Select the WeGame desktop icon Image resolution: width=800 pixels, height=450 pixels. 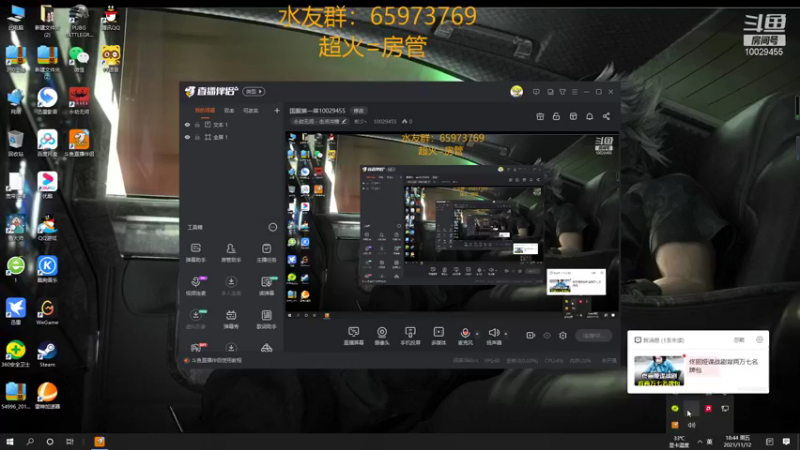[x=47, y=312]
